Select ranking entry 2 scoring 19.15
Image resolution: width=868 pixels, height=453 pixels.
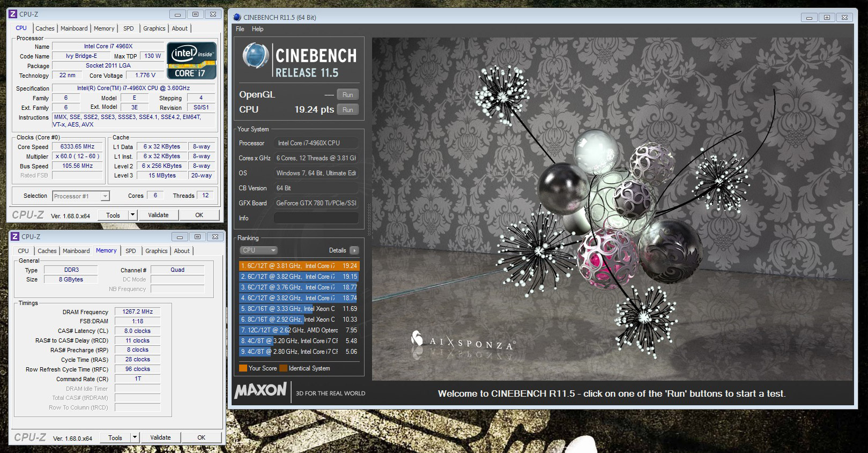click(299, 277)
